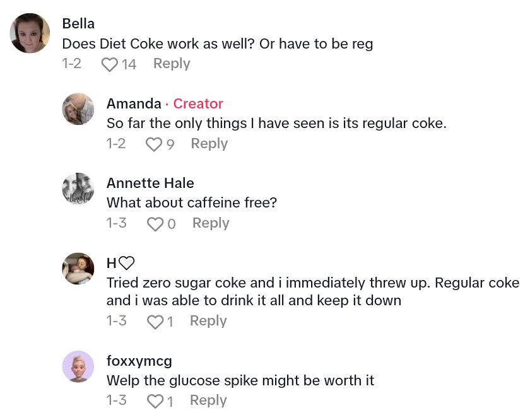Like Bella's Diet Coke comment

(110, 64)
